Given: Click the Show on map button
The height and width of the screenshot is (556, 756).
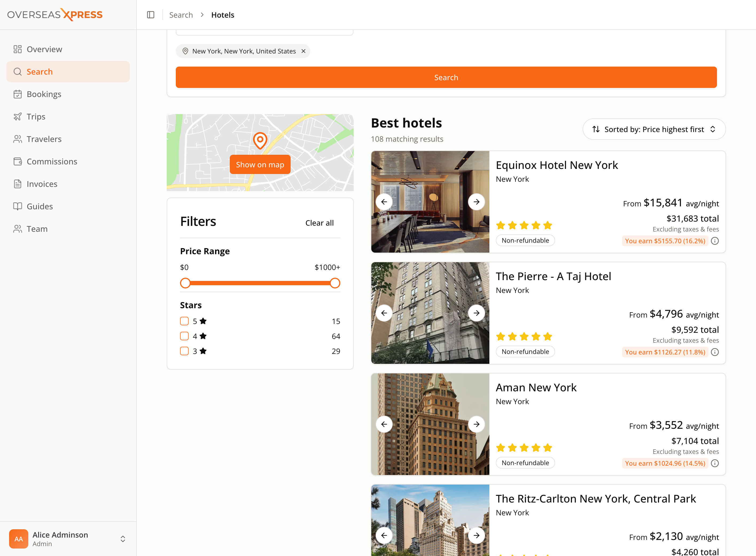Looking at the screenshot, I should [260, 165].
